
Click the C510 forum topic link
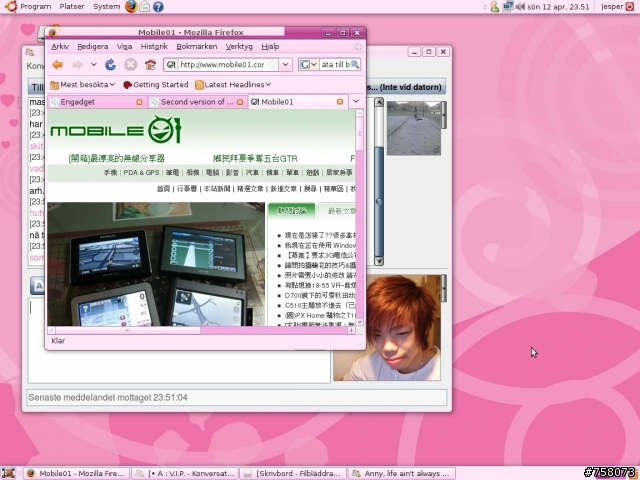point(320,305)
